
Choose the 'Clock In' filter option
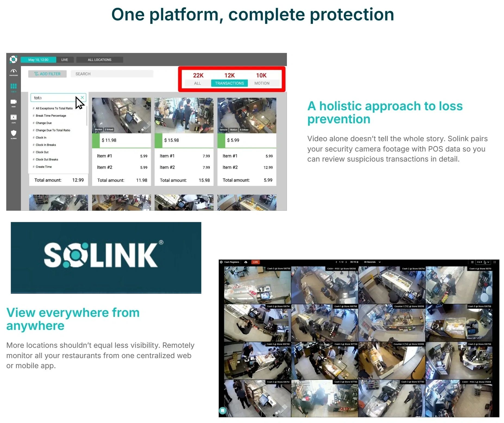click(41, 138)
